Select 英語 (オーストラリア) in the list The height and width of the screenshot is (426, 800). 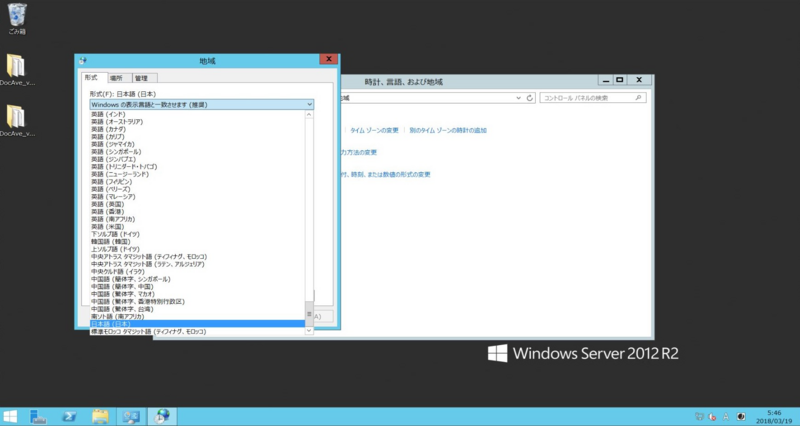coord(197,122)
